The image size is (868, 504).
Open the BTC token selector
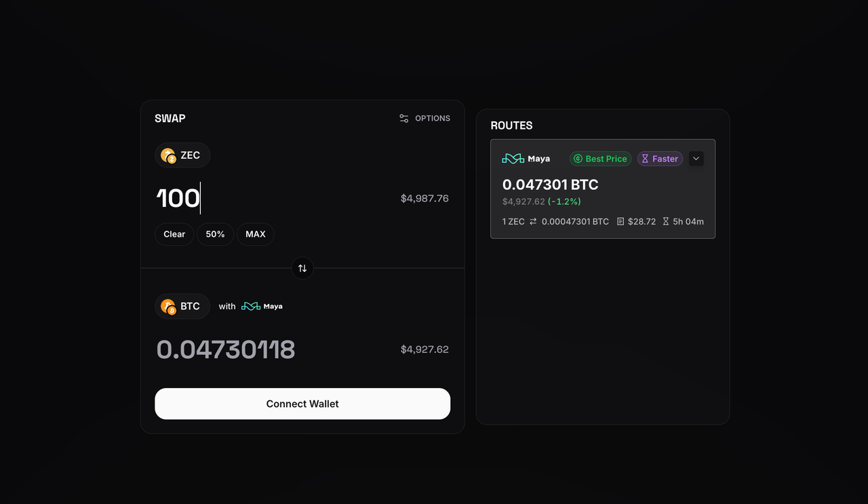click(182, 307)
